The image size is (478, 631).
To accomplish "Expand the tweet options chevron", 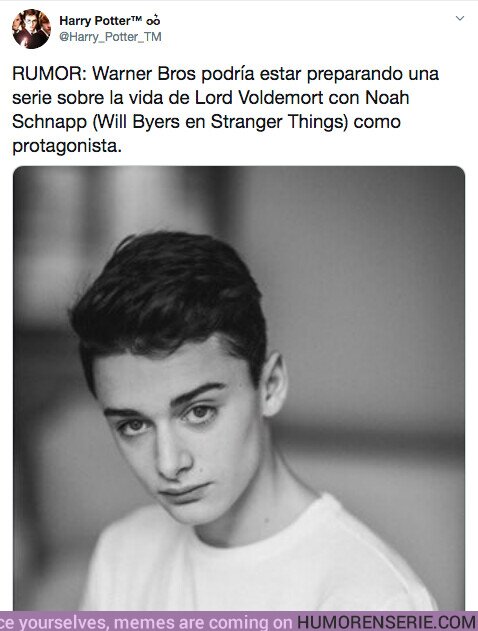I will pos(459,18).
